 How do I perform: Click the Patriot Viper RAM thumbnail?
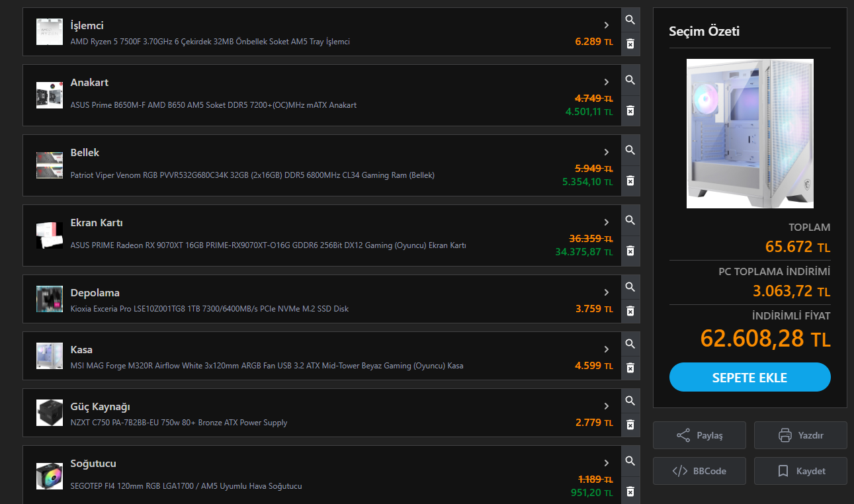(50, 165)
